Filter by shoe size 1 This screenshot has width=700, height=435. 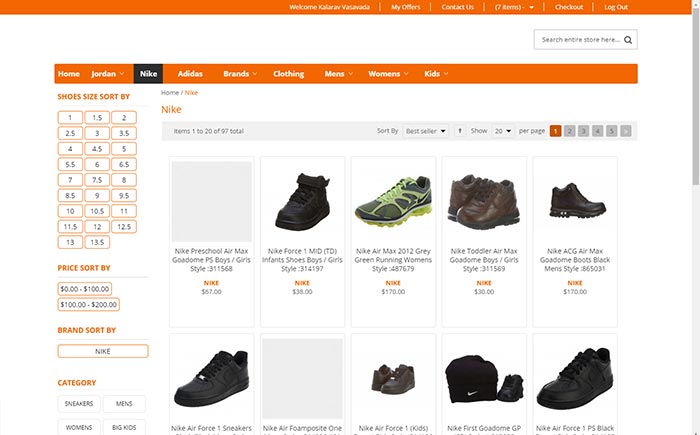click(x=70, y=117)
